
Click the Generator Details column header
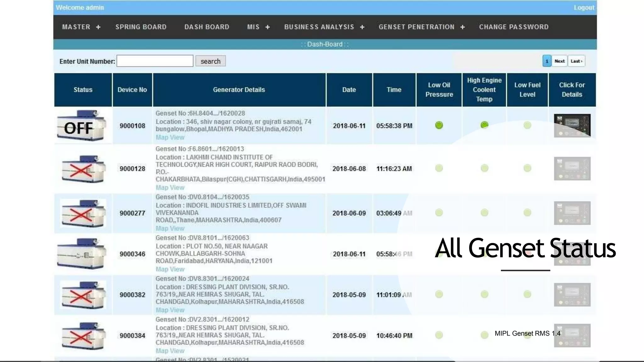pos(239,90)
